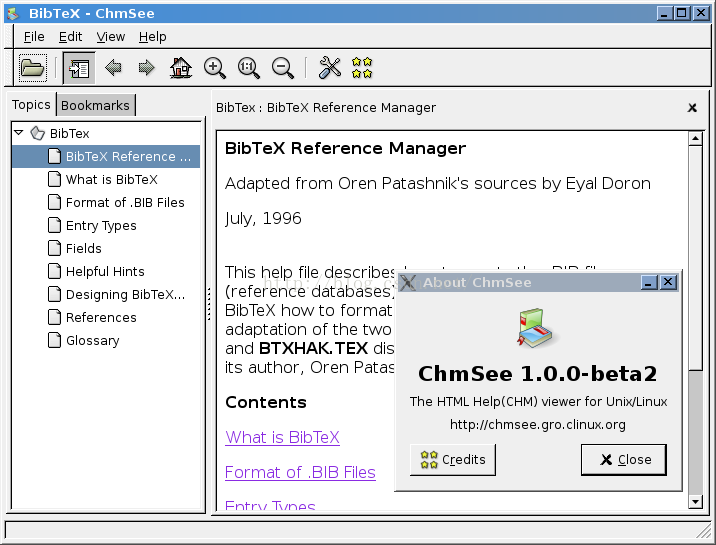Open the 'What is BibTeX' topic

(x=112, y=179)
